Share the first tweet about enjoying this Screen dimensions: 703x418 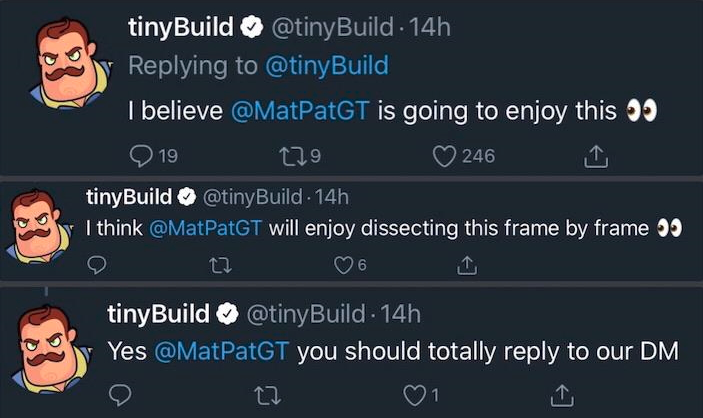click(x=595, y=155)
